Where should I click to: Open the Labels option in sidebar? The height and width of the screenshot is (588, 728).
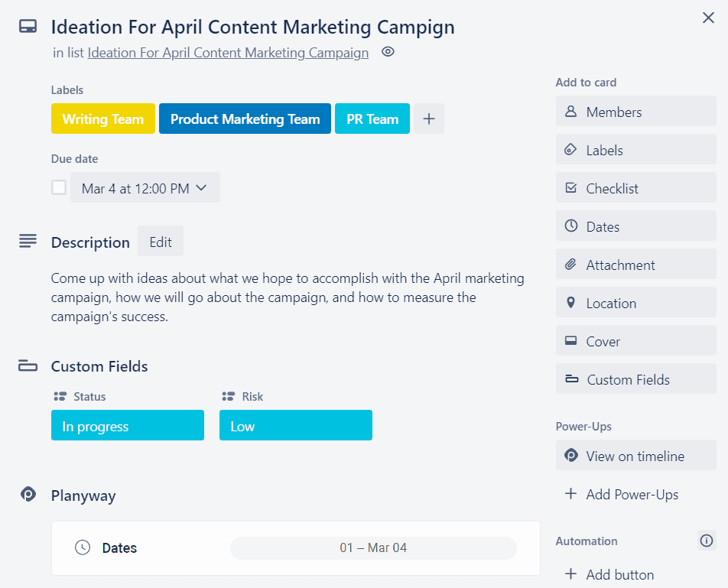pos(635,149)
